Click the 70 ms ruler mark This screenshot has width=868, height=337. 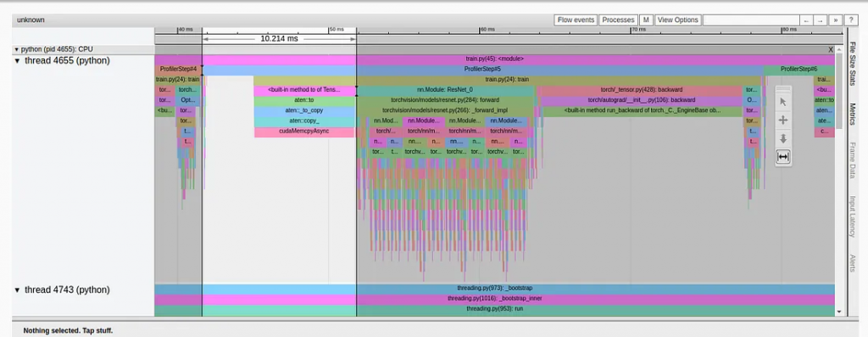click(x=638, y=30)
